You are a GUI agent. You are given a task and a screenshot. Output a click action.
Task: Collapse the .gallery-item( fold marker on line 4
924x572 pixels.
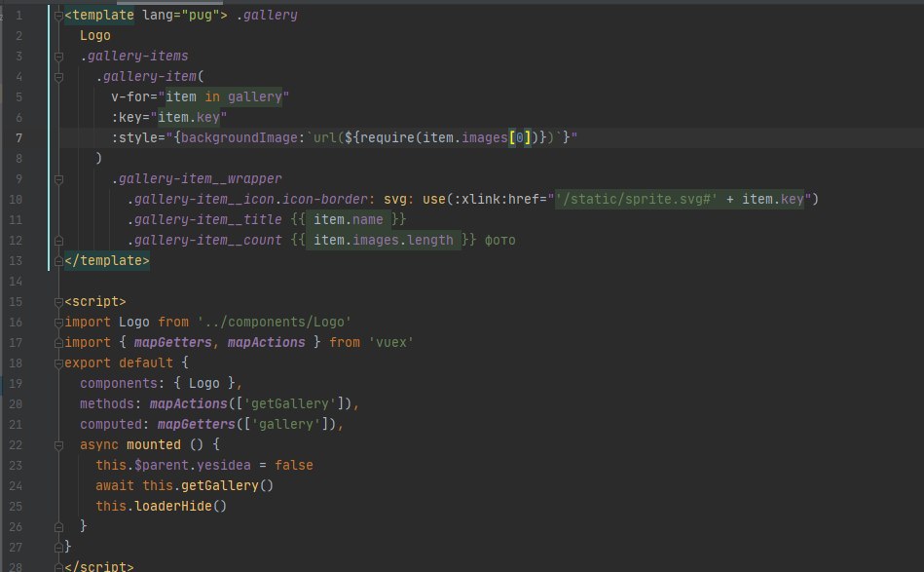coord(59,77)
